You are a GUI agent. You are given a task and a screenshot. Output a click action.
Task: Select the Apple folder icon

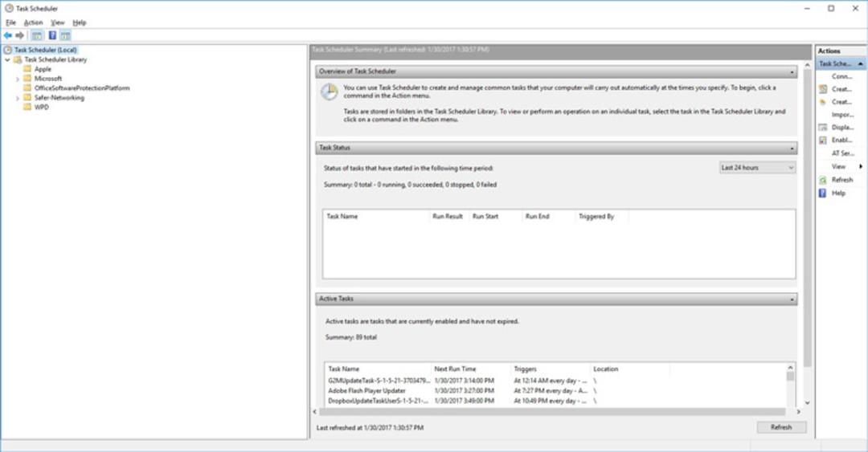click(27, 69)
